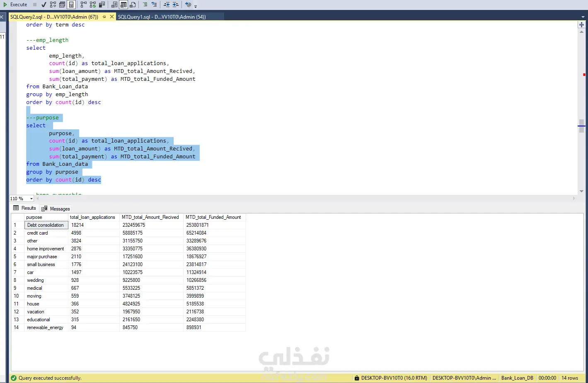The height and width of the screenshot is (383, 588).
Task: Select row header number 14
Action: (17, 327)
